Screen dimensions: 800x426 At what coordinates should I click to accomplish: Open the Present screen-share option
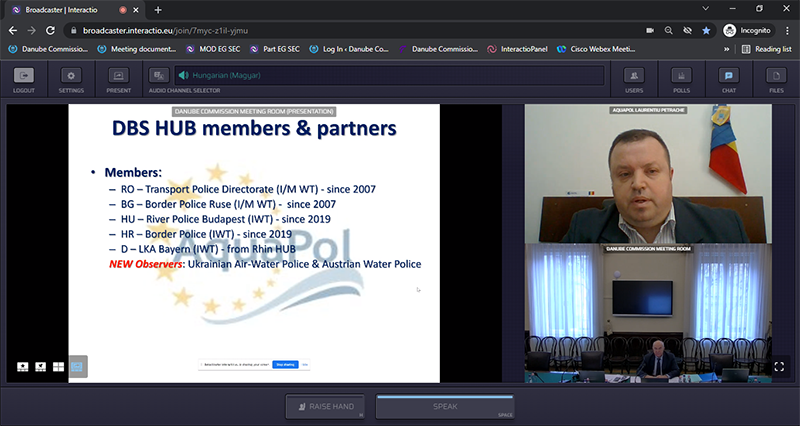pos(118,76)
